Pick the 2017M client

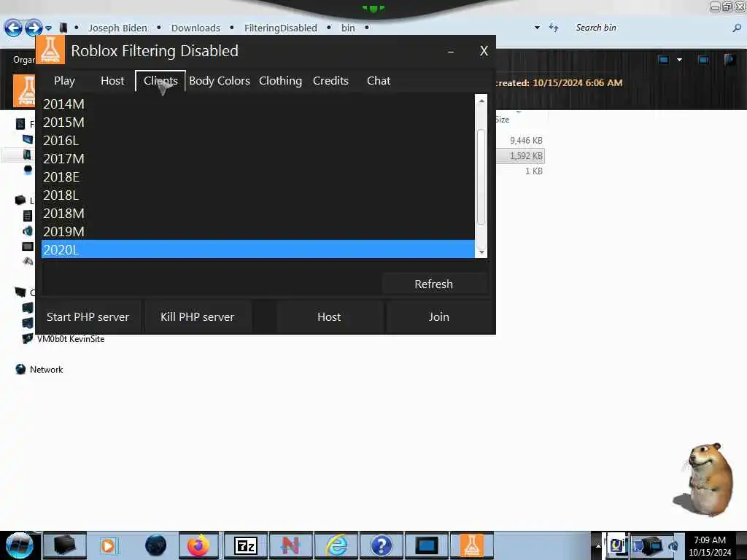tap(258, 158)
